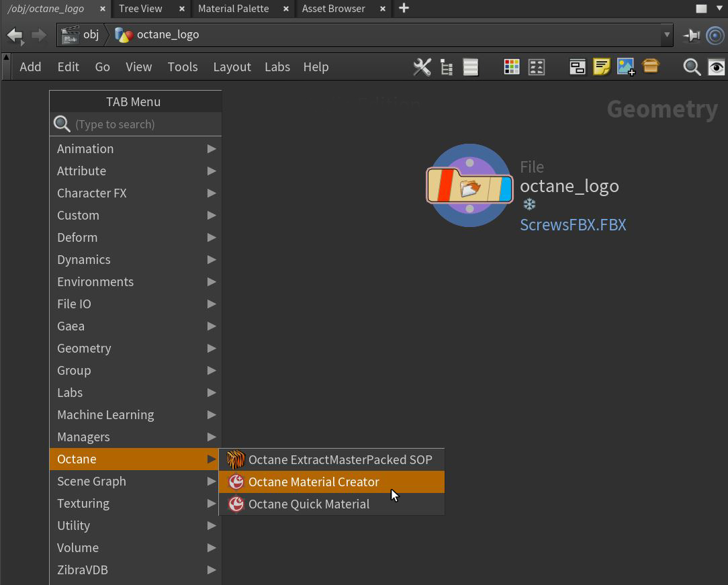Open the network path dropdown arrow
Image resolution: width=728 pixels, height=585 pixels.
[666, 34]
